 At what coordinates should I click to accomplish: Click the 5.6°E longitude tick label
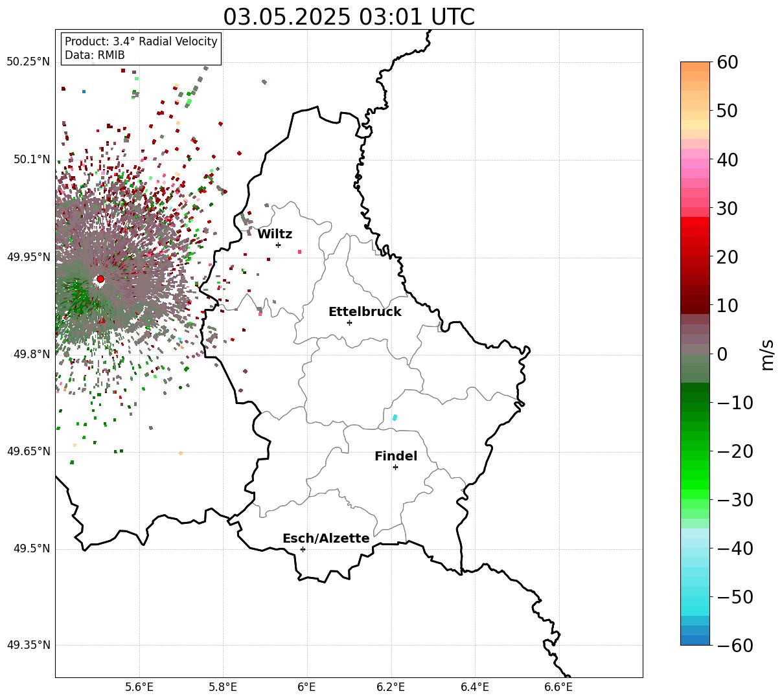(139, 687)
